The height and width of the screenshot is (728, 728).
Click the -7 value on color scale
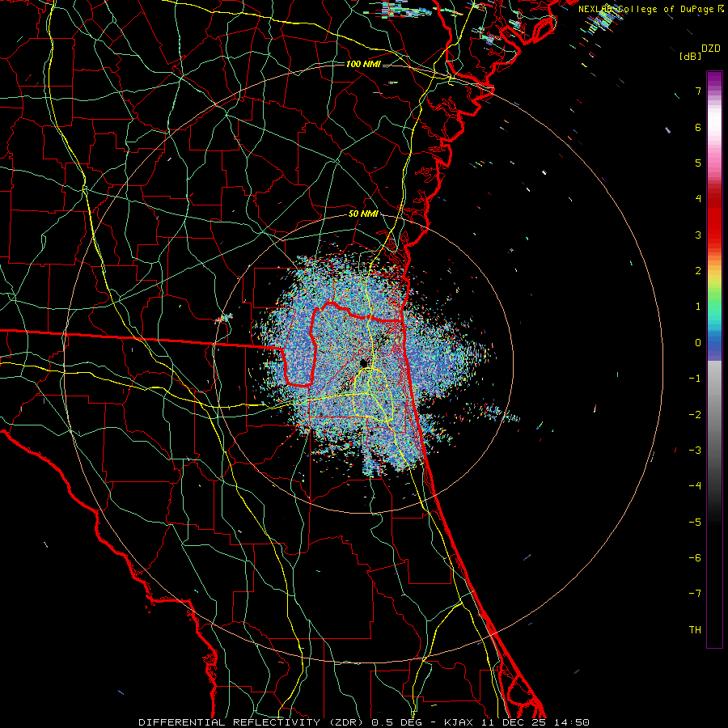[695, 594]
